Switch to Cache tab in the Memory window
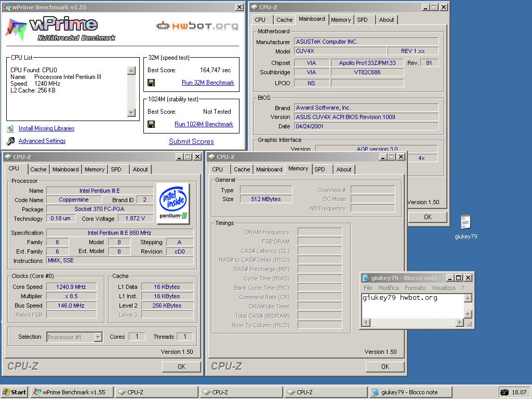 [242, 169]
